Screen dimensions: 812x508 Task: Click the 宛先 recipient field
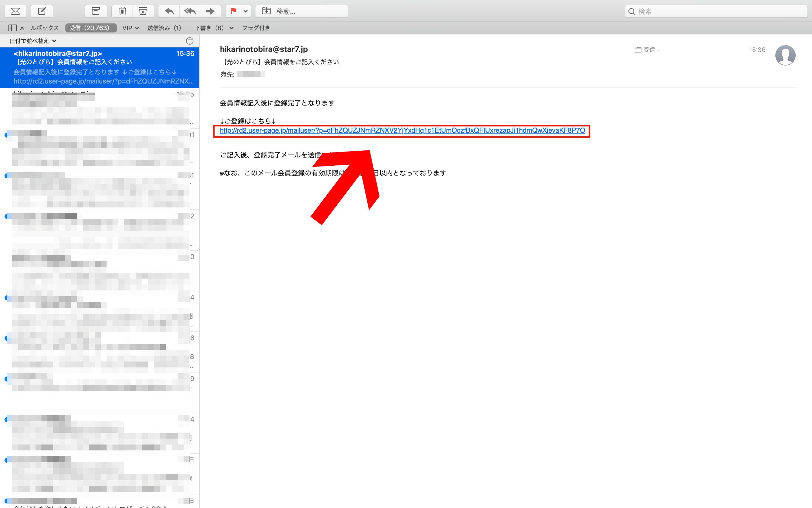(x=242, y=74)
